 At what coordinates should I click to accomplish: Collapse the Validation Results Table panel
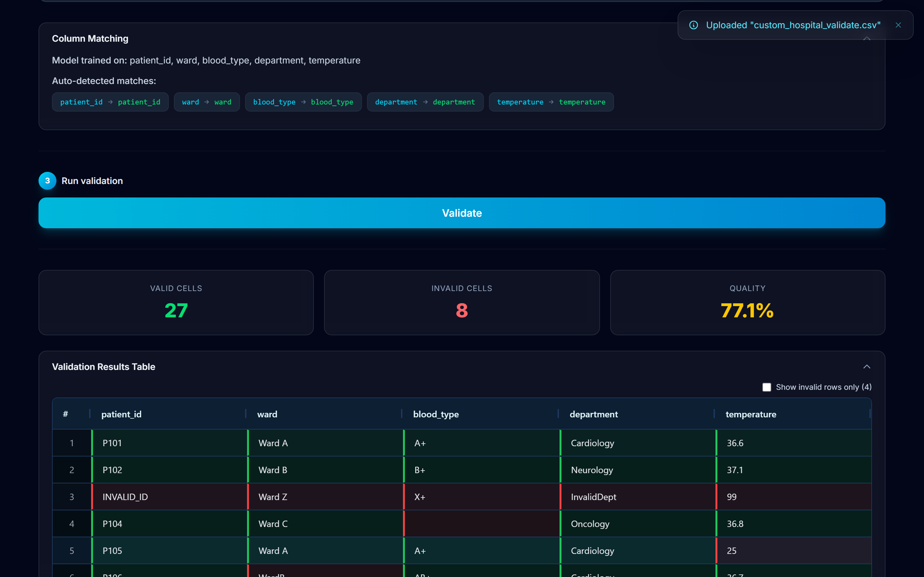pos(867,367)
